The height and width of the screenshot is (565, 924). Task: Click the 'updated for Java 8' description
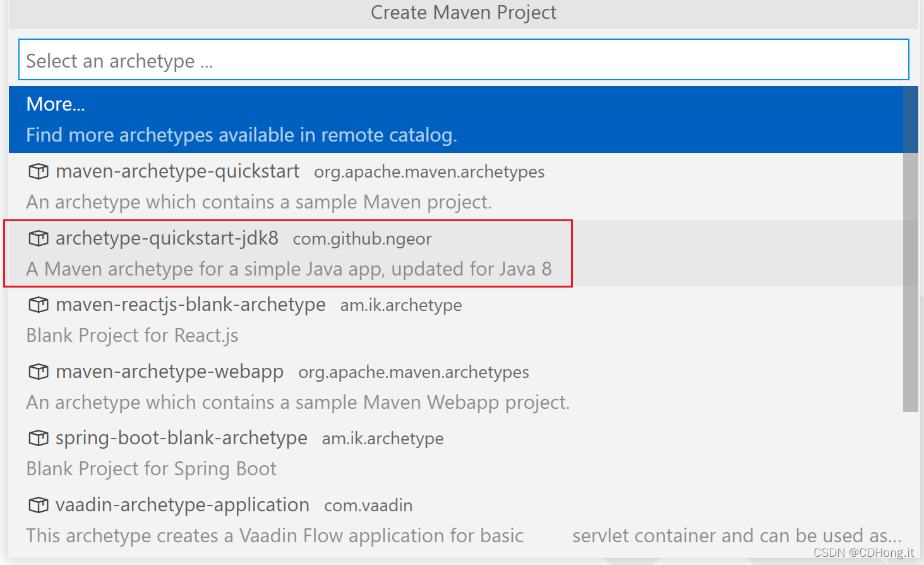(x=289, y=269)
